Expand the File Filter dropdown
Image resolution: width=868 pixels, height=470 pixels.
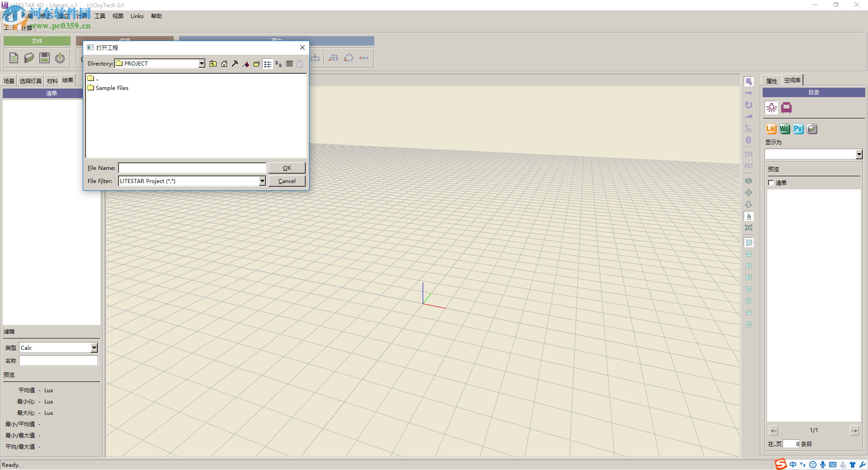[262, 181]
